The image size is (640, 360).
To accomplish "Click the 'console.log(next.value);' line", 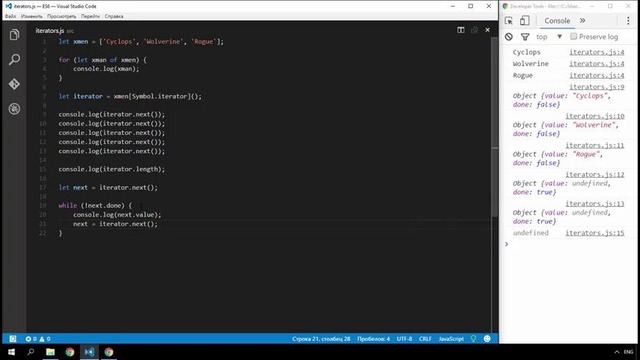I will point(117,215).
